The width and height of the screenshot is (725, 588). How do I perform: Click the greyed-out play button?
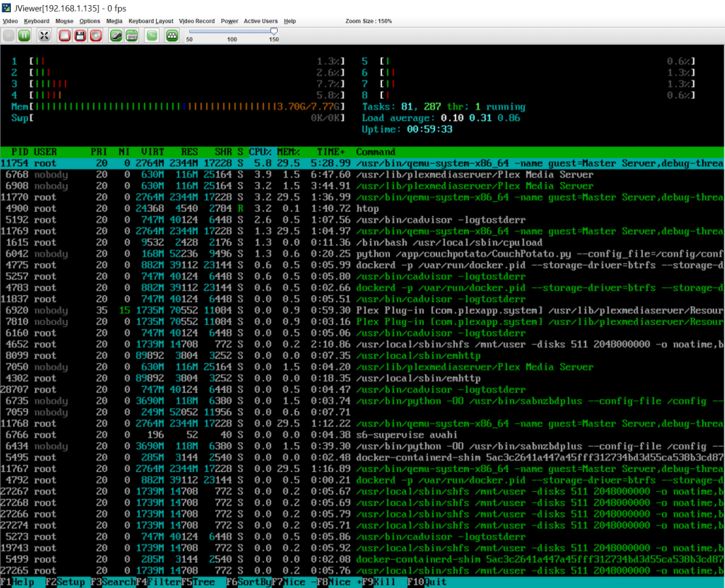click(8, 36)
